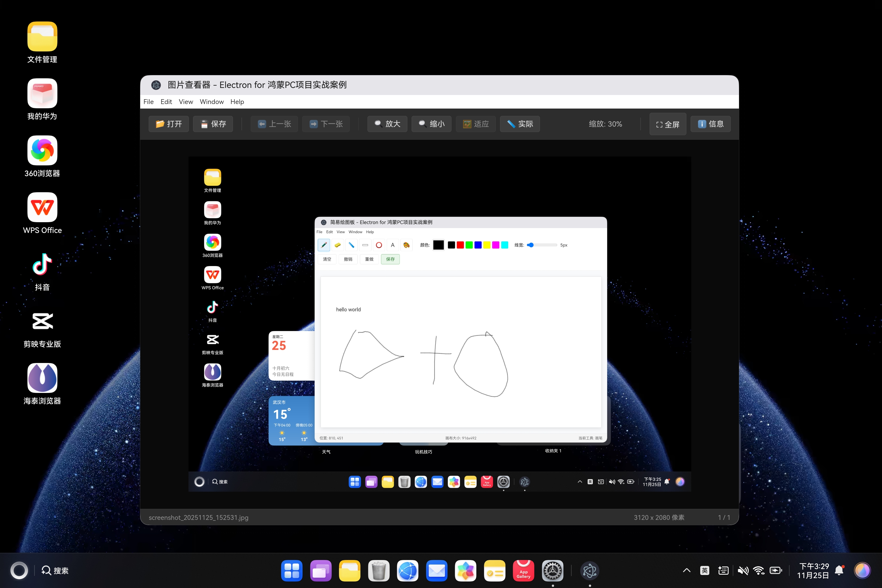Open the trash bin in the system dock
This screenshot has width=882, height=588.
[379, 571]
